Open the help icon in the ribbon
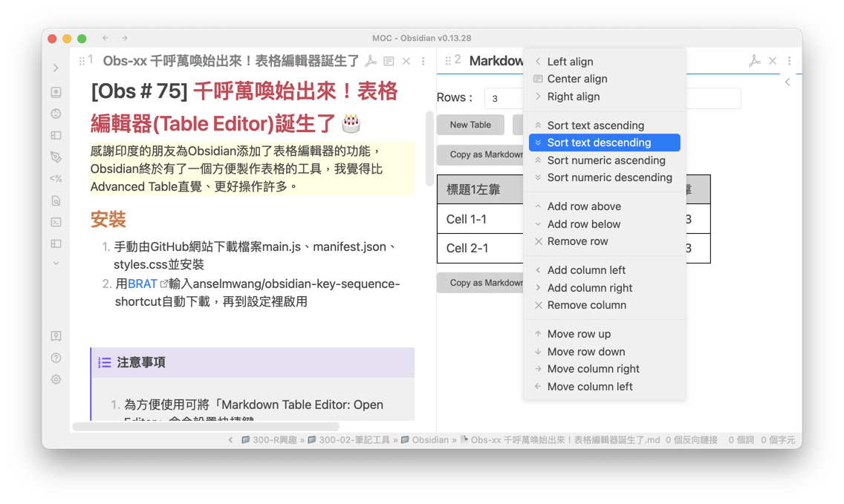844x504 pixels. click(x=56, y=358)
